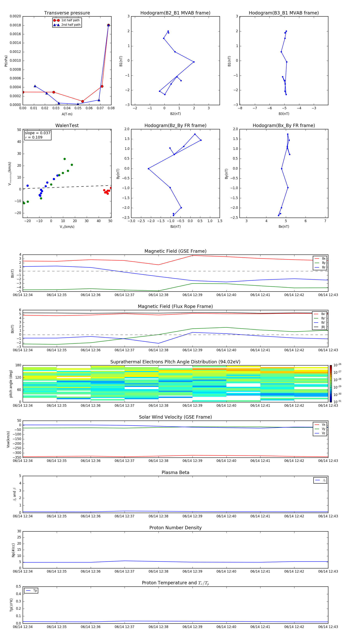Pick the Vz legend entry
351x644 pixels.
(320, 433)
